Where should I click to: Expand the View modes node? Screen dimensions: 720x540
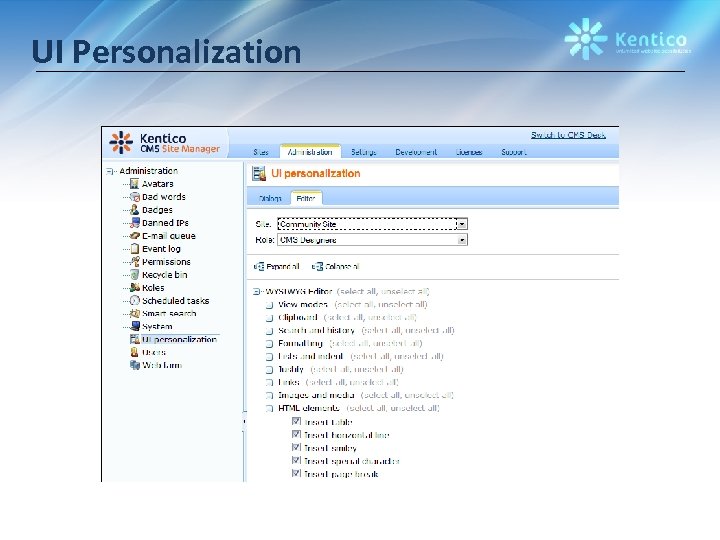tap(270, 305)
